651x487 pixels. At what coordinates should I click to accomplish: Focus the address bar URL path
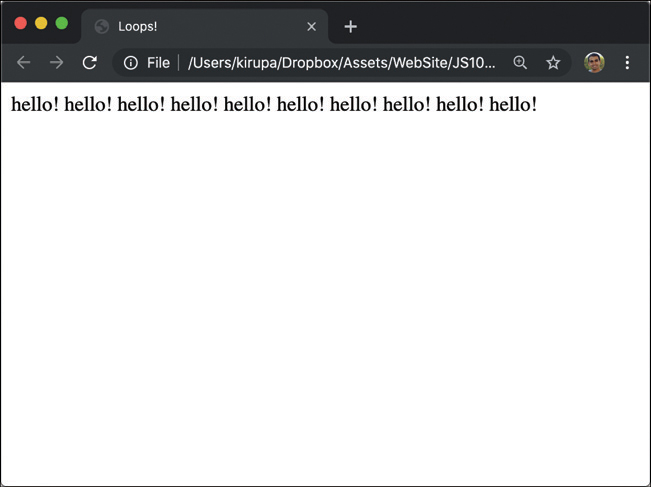[x=340, y=63]
